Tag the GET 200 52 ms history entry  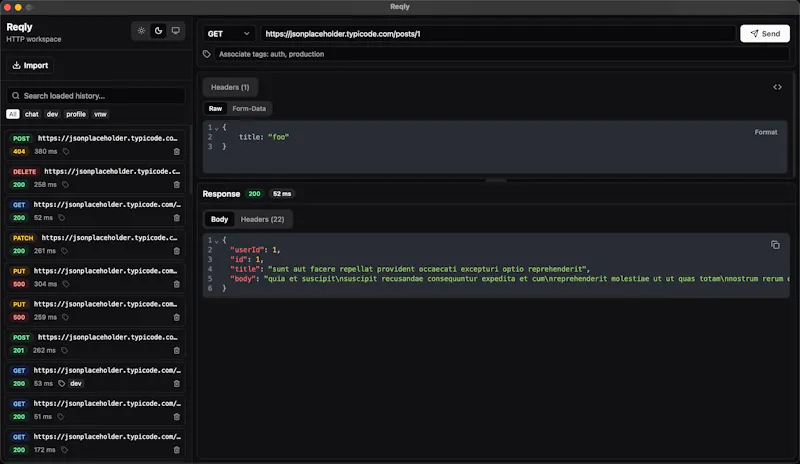coord(61,218)
